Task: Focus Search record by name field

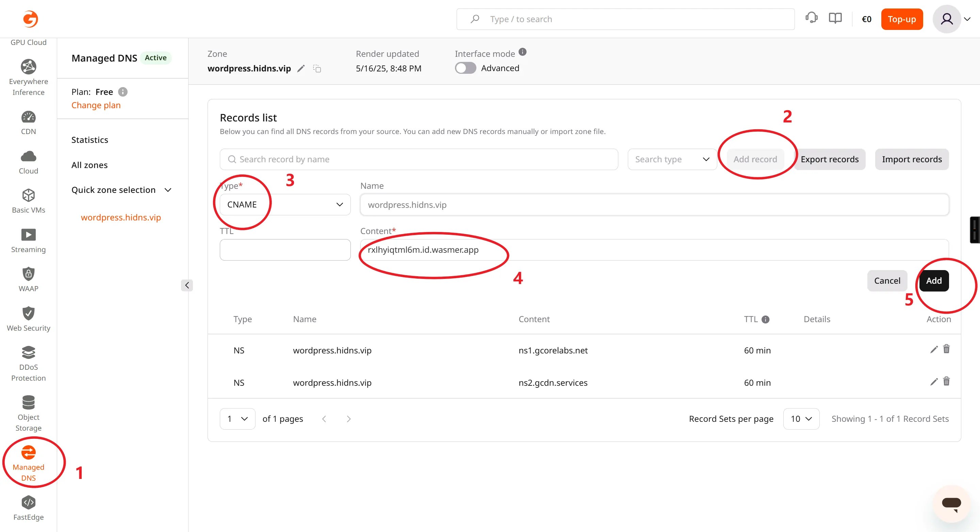Action: coord(419,159)
